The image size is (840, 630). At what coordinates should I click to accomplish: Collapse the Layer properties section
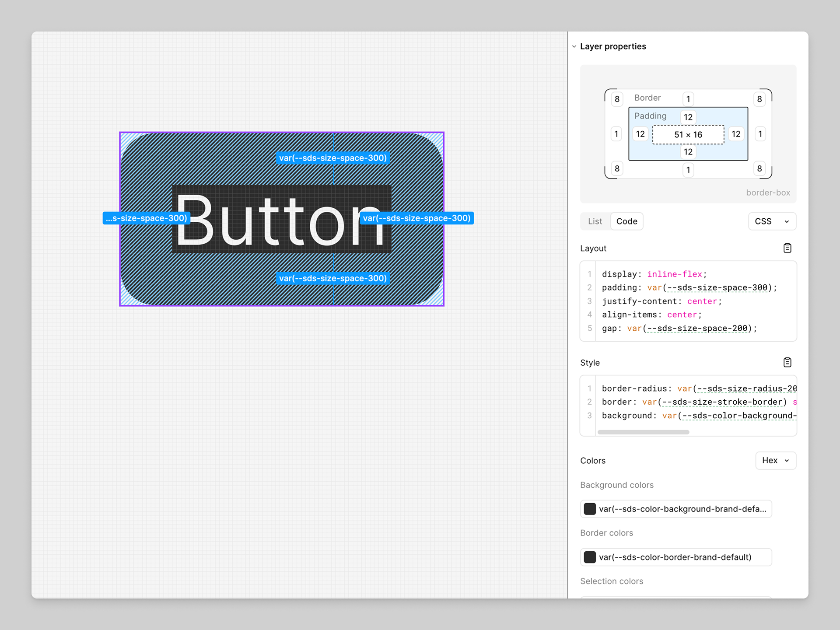coord(574,46)
